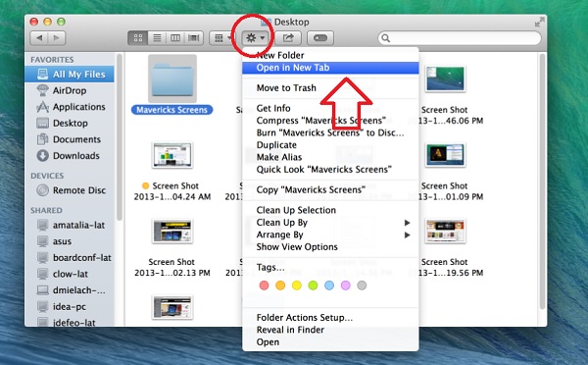Expand the Arrange By submenu
The image size is (588, 365).
330,235
